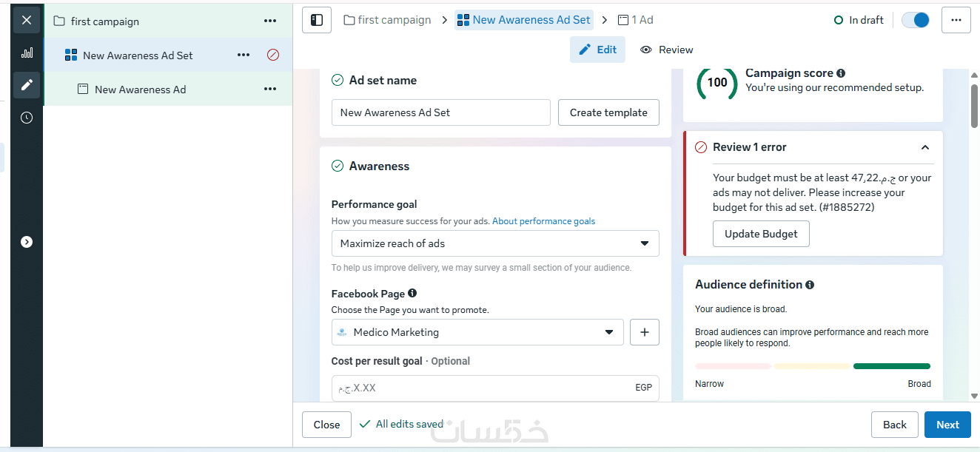
Task: Open the performance charts icon in sidebar
Action: tap(27, 53)
